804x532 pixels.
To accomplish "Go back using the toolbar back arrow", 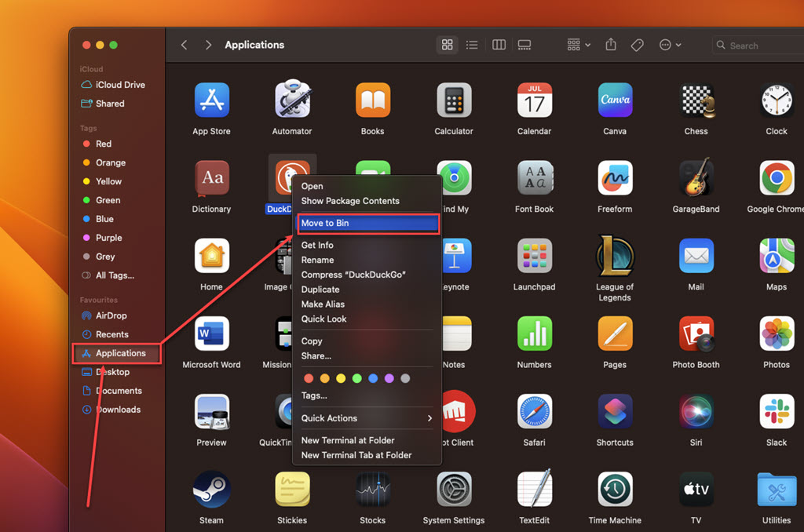I will [184, 45].
